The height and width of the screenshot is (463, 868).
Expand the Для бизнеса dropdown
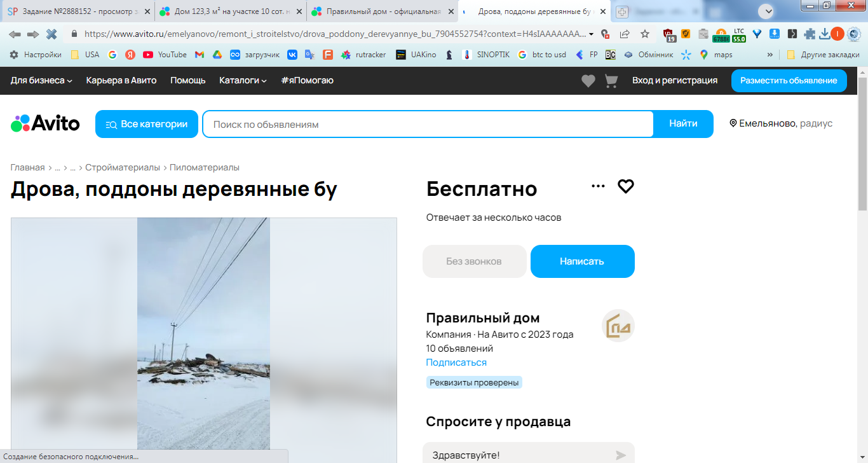tap(41, 81)
